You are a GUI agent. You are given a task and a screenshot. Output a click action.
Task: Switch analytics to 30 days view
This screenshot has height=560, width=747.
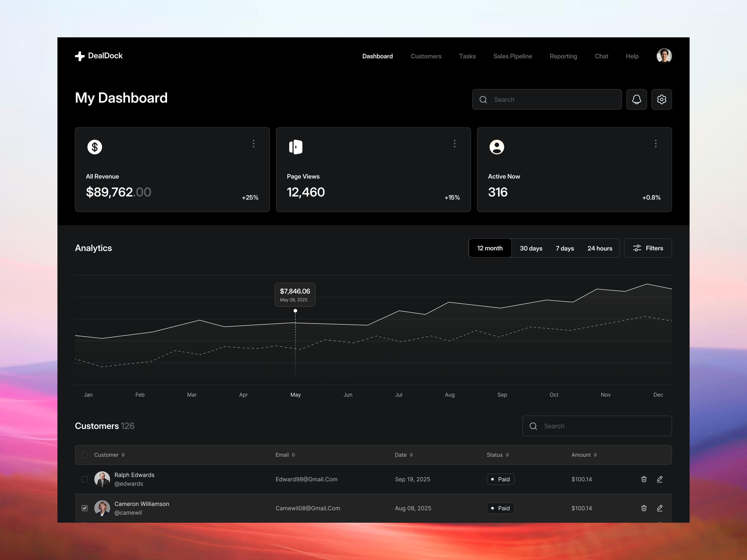(x=531, y=248)
